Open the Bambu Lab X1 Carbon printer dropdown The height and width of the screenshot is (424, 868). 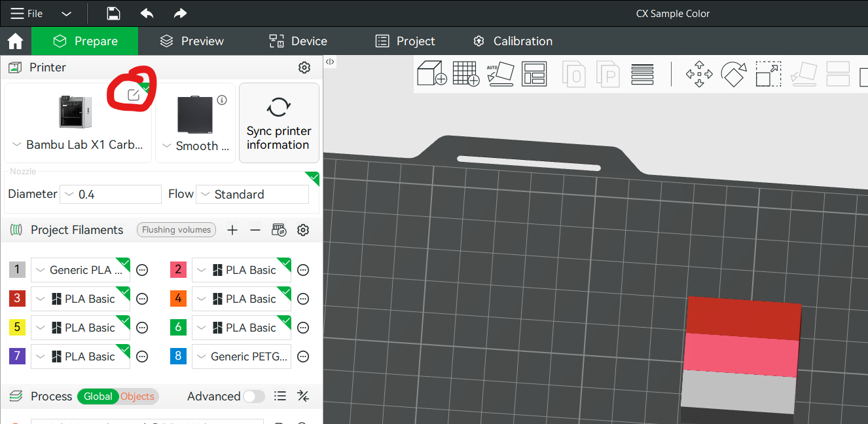pos(78,145)
